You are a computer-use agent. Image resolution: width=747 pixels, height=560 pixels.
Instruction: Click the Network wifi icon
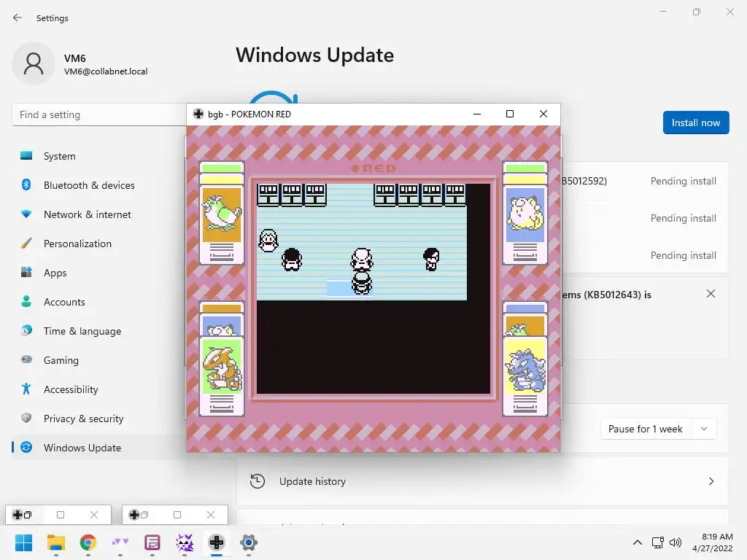click(x=26, y=214)
